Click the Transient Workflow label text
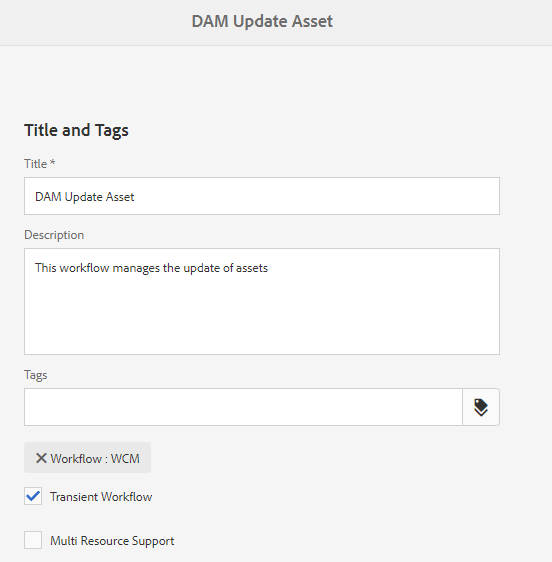Image resolution: width=552 pixels, height=562 pixels. pyautogui.click(x=101, y=497)
